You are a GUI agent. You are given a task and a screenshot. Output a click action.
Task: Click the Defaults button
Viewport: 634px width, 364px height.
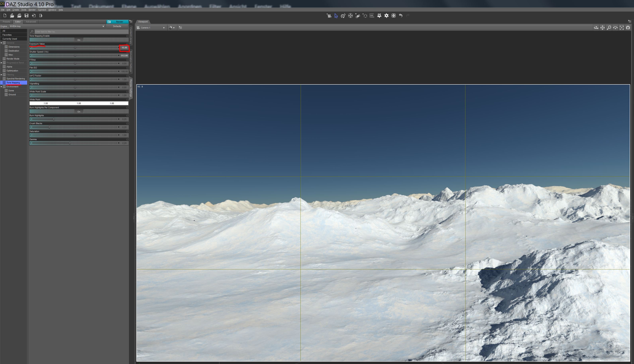(117, 26)
